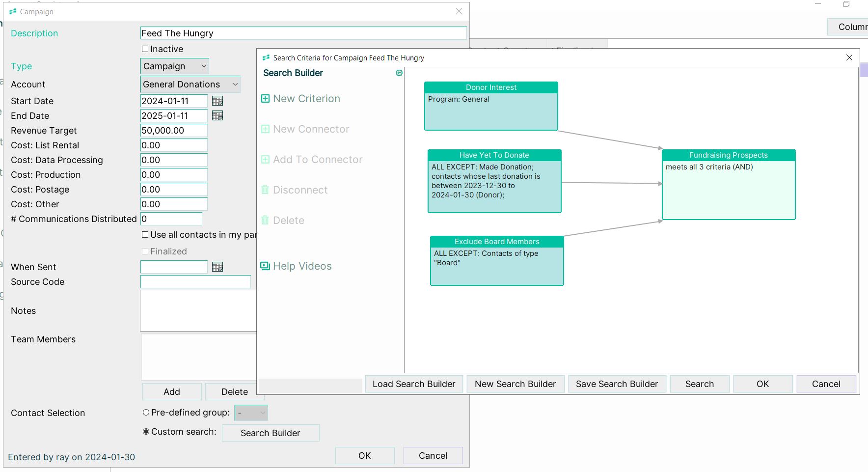Click the End Date input field
Screen dimensions: 868x472
[174, 116]
